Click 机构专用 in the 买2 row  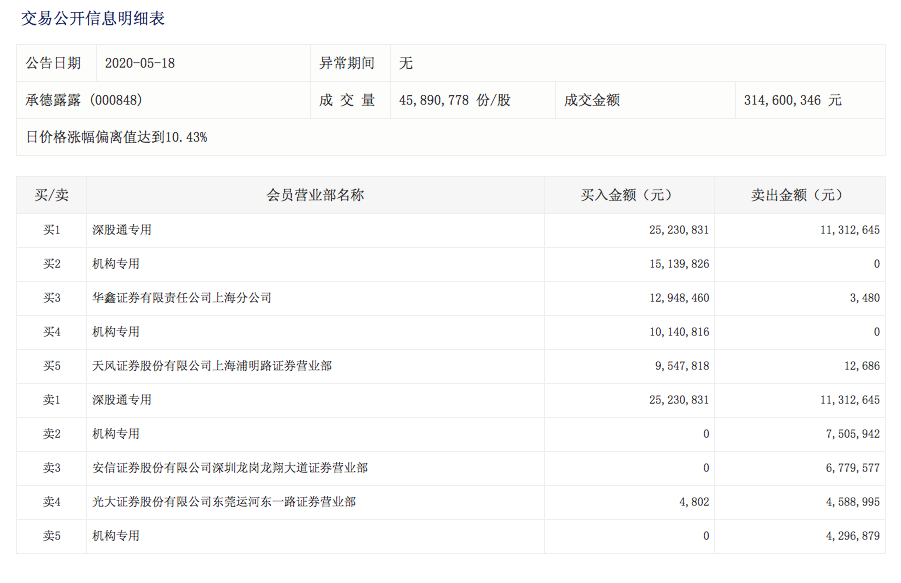[116, 264]
